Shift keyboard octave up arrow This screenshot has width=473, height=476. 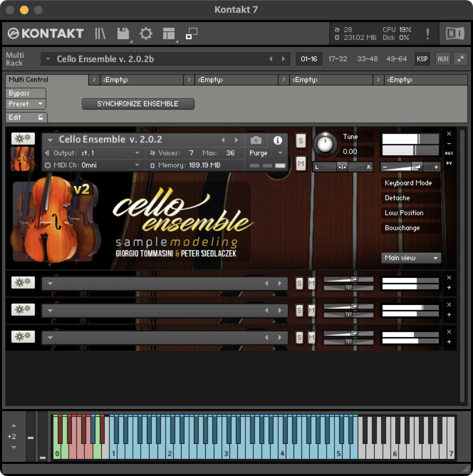pyautogui.click(x=13, y=426)
